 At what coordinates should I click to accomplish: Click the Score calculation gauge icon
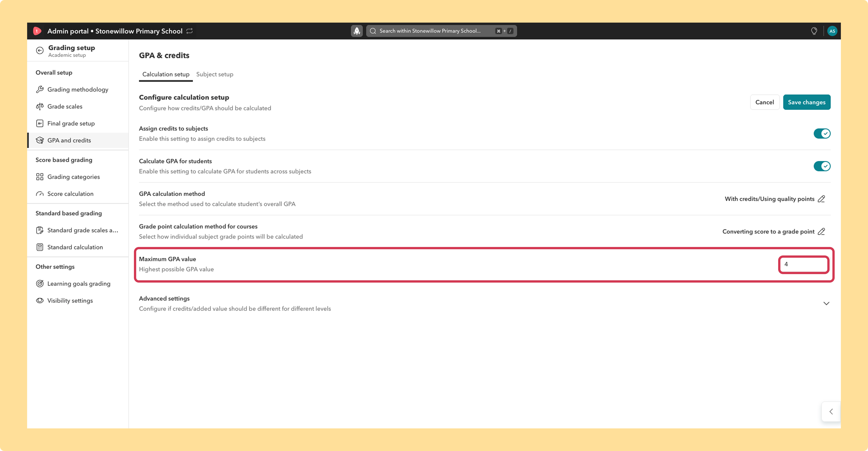click(x=40, y=194)
